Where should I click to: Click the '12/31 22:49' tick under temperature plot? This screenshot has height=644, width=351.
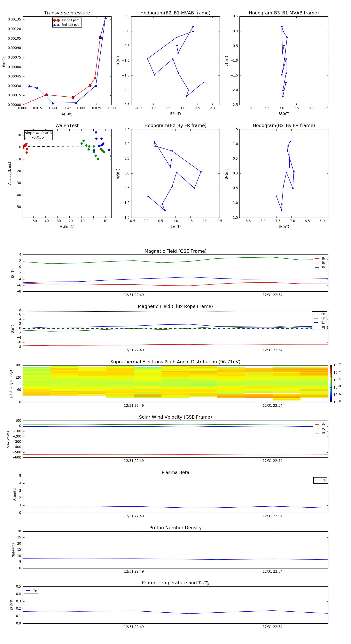point(134,627)
